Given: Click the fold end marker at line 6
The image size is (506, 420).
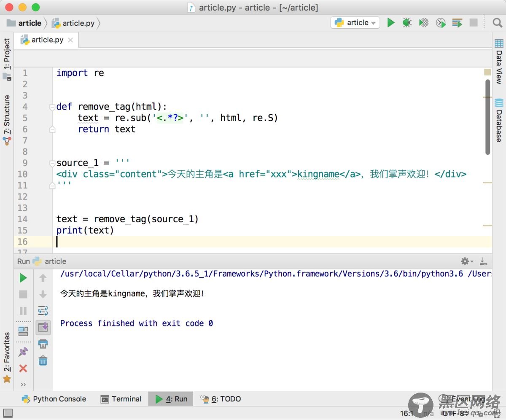Looking at the screenshot, I should tap(52, 129).
